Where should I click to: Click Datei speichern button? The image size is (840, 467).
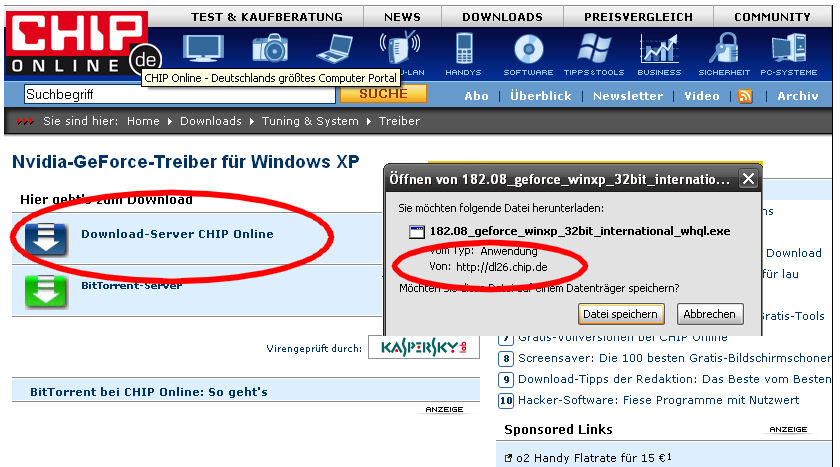coord(621,314)
